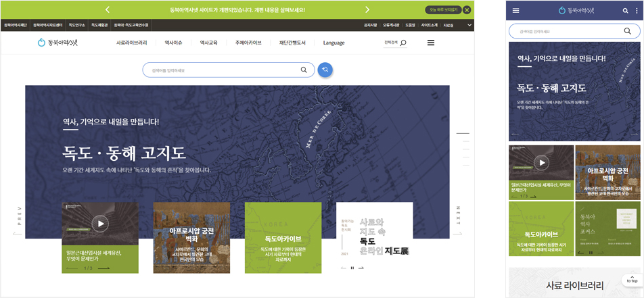Pause the 지도展 card carousel on desktop
This screenshot has width=644, height=298.
352,268
